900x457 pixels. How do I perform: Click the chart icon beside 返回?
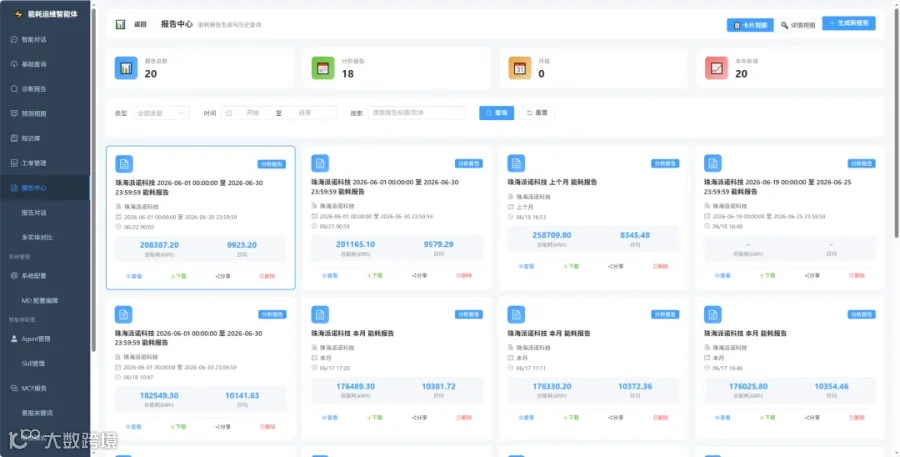(x=120, y=25)
